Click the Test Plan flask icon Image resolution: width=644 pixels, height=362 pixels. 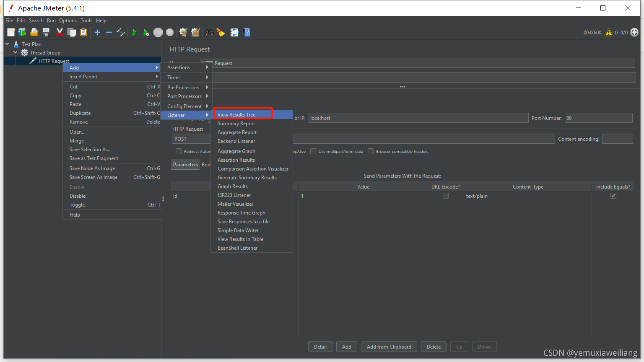16,44
